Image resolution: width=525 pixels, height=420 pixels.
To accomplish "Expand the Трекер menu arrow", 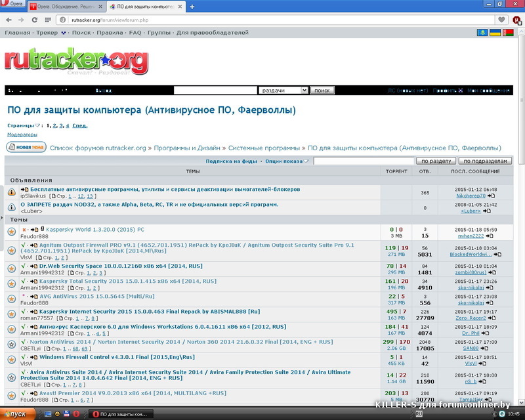I will click(x=64, y=32).
